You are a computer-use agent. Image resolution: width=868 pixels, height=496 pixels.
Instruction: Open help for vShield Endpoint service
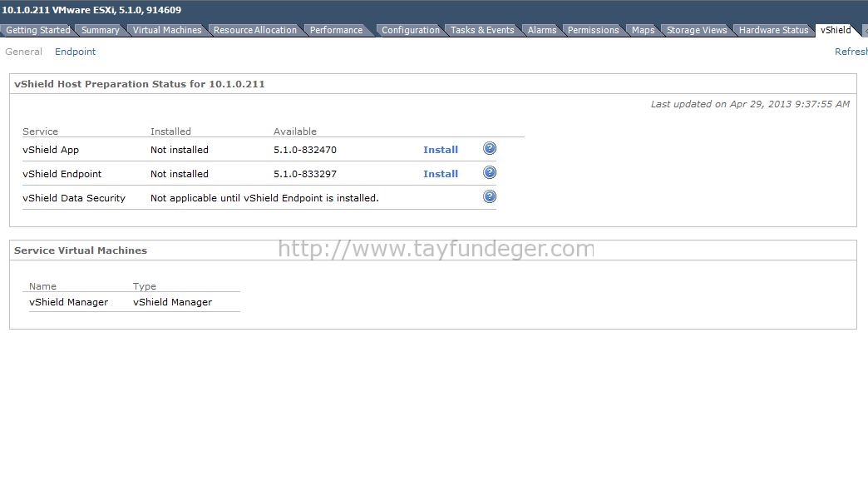490,172
